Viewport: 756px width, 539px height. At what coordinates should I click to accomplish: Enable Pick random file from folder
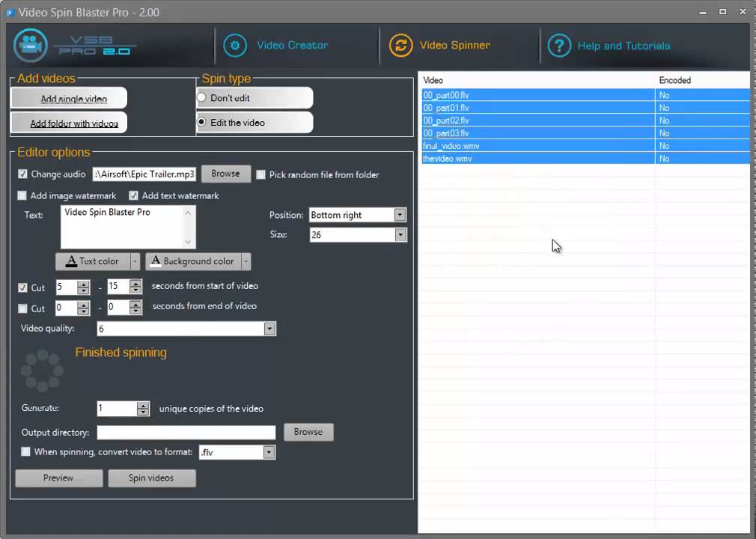tap(260, 174)
